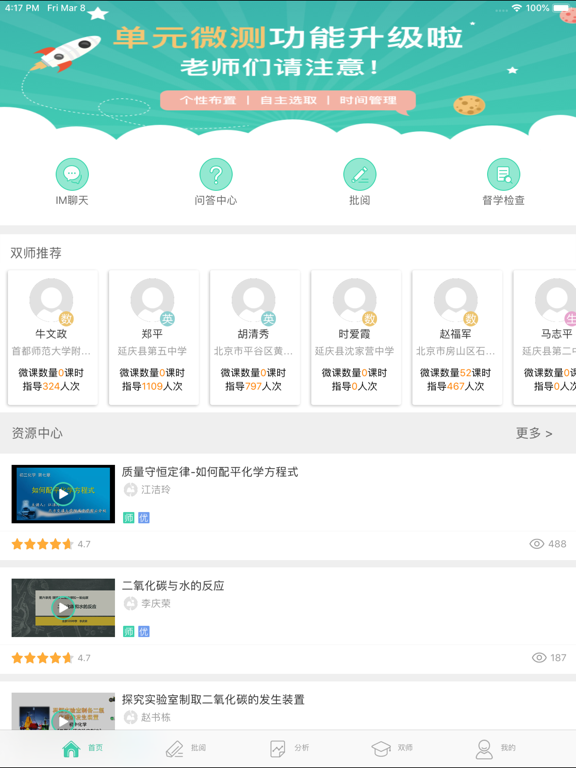Image resolution: width=576 pixels, height=768 pixels.
Task: Open title 质量守恒定律-如何配平化学方程式
Action: (210, 472)
